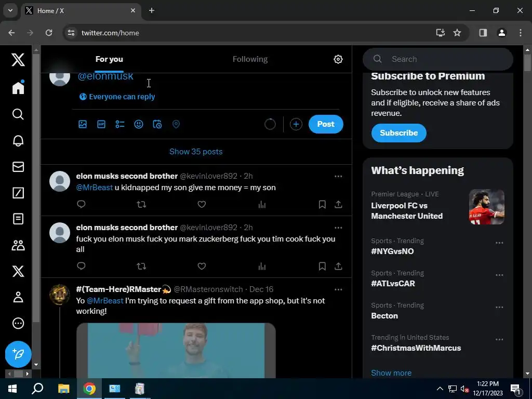
Task: Show 35 posts link
Action: [x=196, y=152]
